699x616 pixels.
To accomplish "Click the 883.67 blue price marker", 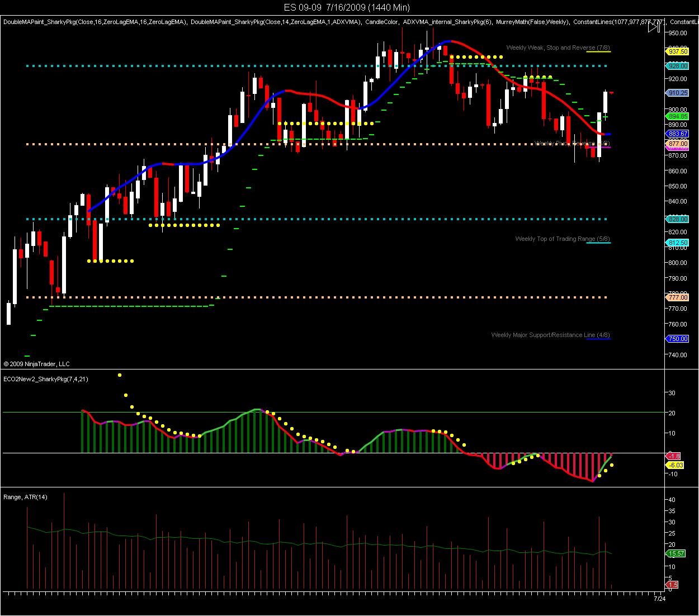I will click(x=677, y=134).
